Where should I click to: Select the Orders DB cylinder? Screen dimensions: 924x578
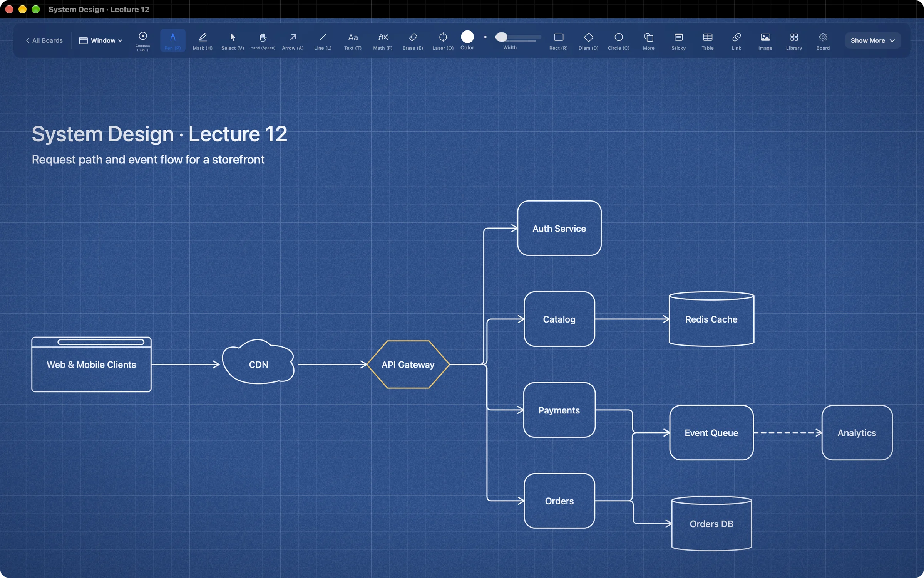pyautogui.click(x=711, y=524)
